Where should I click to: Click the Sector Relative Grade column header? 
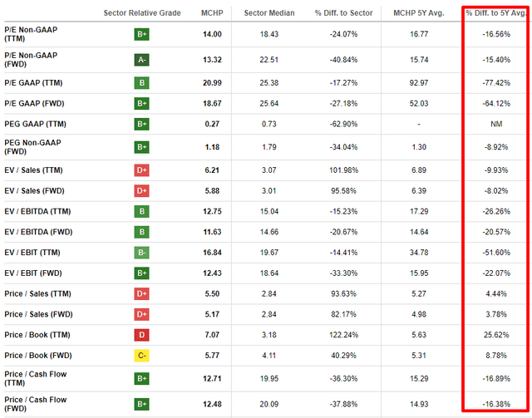click(x=142, y=13)
